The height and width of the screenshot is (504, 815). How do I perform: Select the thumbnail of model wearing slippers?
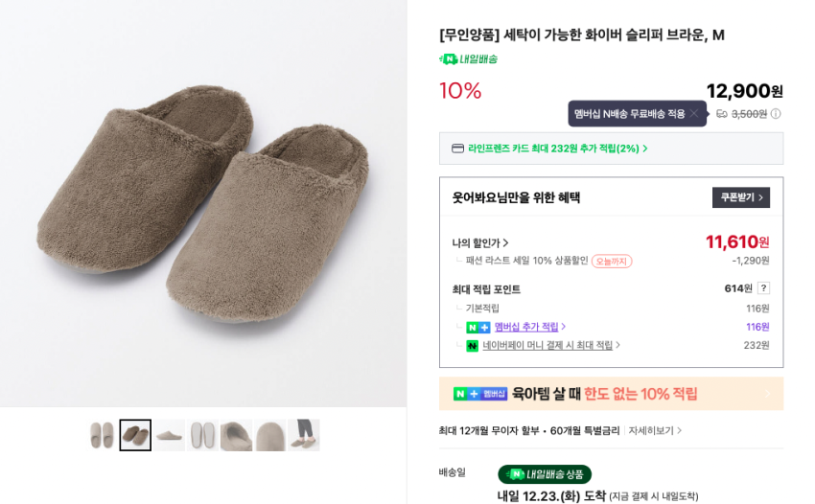coord(304,435)
